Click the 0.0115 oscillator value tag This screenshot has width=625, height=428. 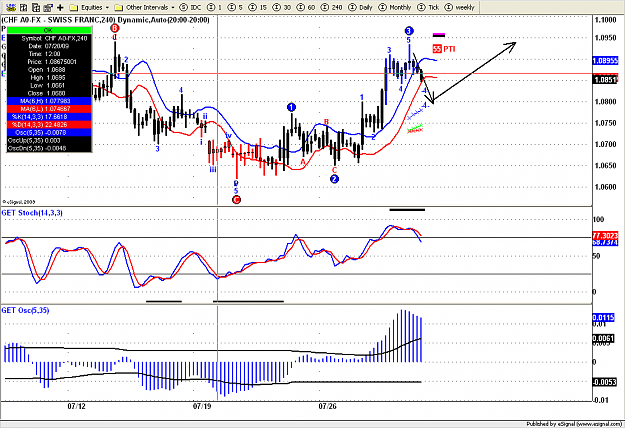click(x=605, y=318)
